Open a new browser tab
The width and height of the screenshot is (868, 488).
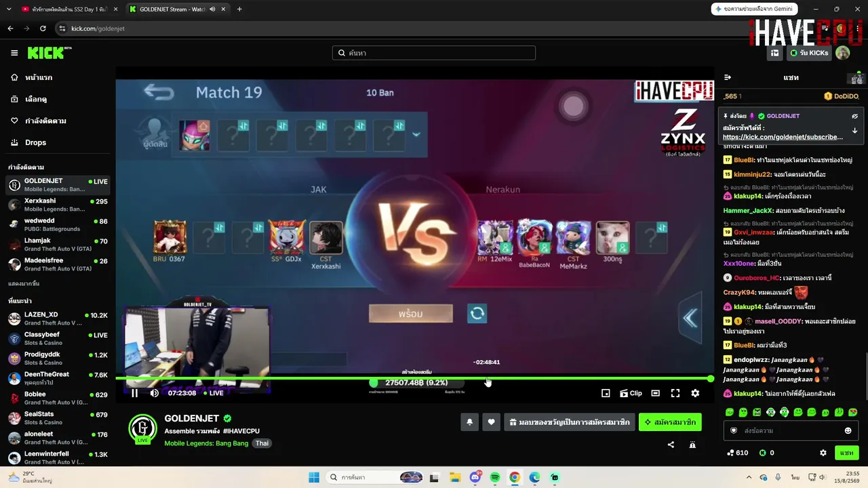click(239, 9)
